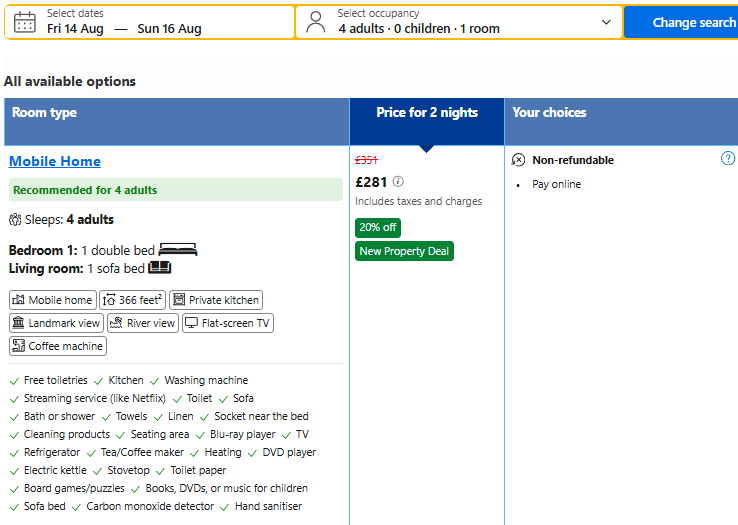Click the All available options heading
Screen dimensions: 738x525
click(70, 81)
